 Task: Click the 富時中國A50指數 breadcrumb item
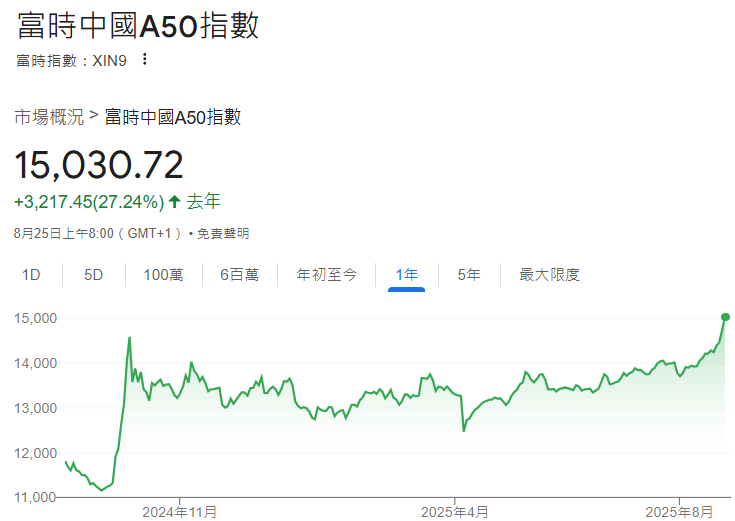pyautogui.click(x=172, y=117)
